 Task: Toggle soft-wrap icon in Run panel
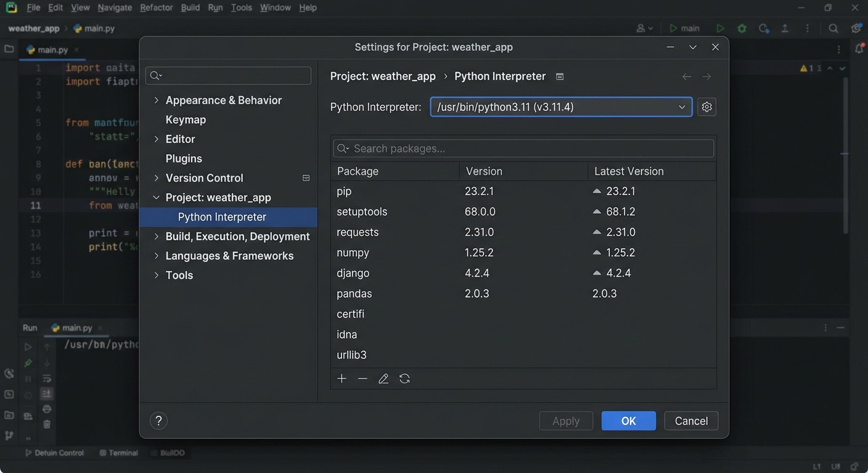[47, 378]
